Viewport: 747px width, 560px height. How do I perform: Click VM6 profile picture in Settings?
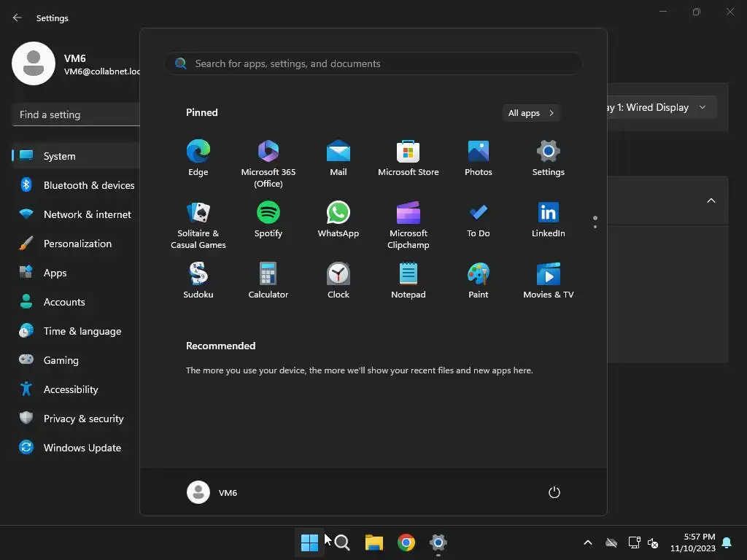click(34, 63)
